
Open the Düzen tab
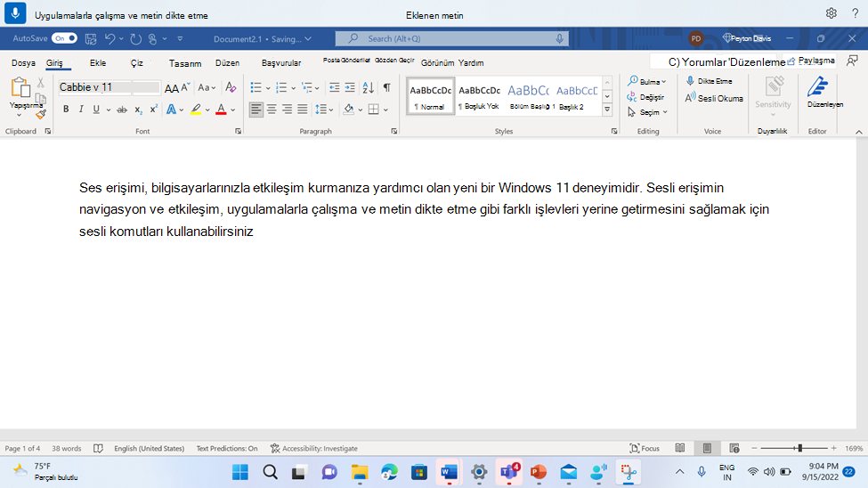(228, 63)
